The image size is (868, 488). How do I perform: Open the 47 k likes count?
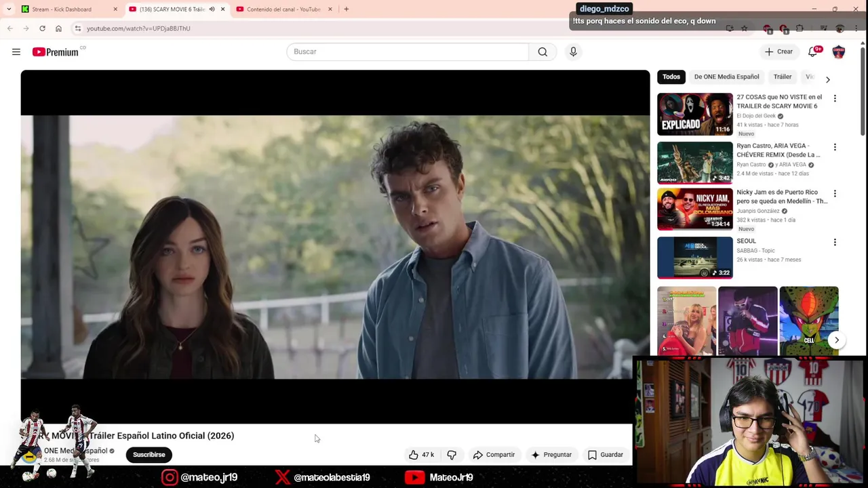point(428,455)
